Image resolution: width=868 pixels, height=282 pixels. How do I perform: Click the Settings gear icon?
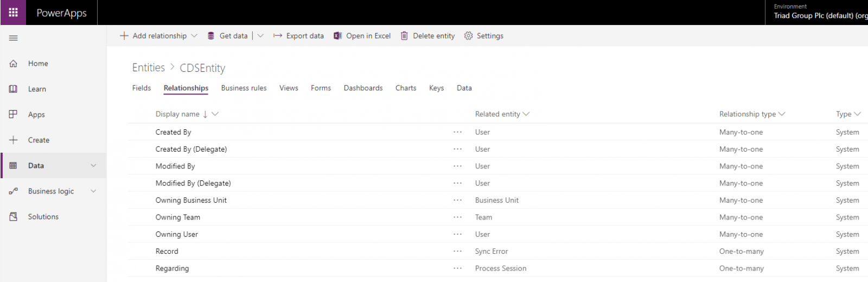pos(469,36)
